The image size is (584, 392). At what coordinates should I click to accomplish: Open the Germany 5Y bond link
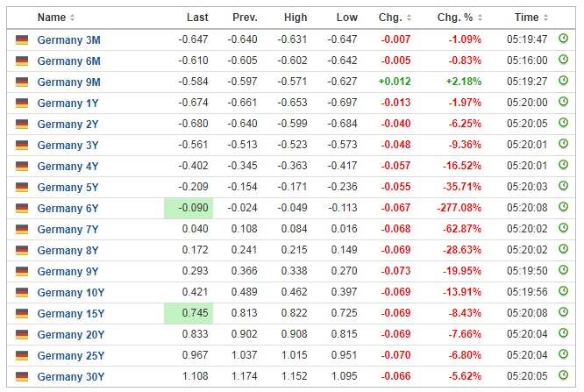(68, 187)
